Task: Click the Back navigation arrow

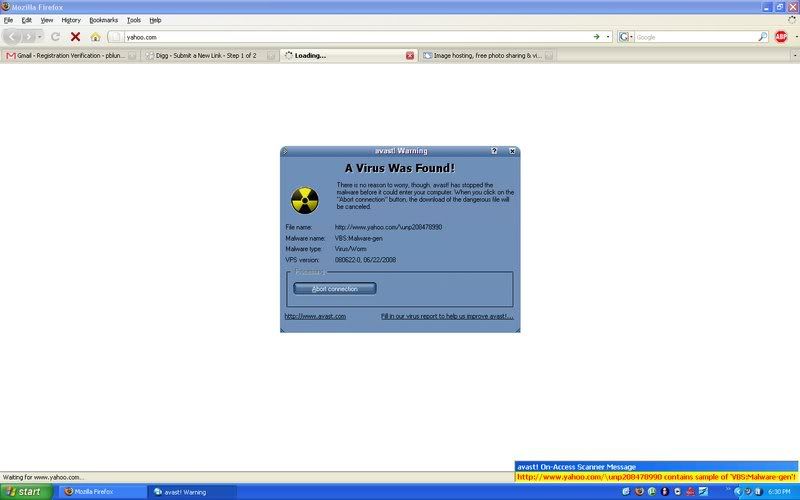Action: pyautogui.click(x=14, y=37)
